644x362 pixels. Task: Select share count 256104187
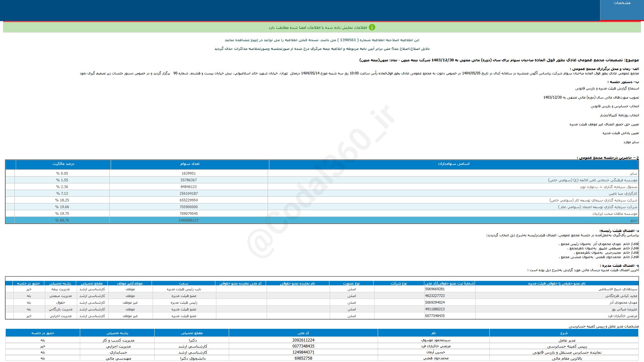189,194
